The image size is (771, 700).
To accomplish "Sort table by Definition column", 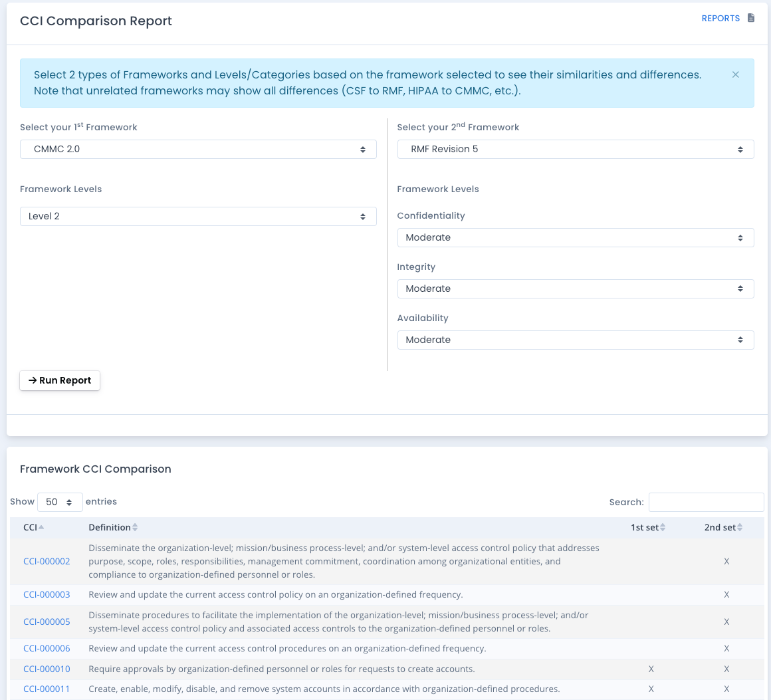I will [113, 527].
